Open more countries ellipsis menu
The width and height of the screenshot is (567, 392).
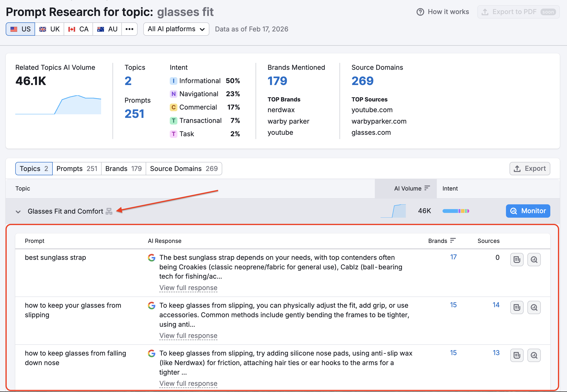coord(129,29)
